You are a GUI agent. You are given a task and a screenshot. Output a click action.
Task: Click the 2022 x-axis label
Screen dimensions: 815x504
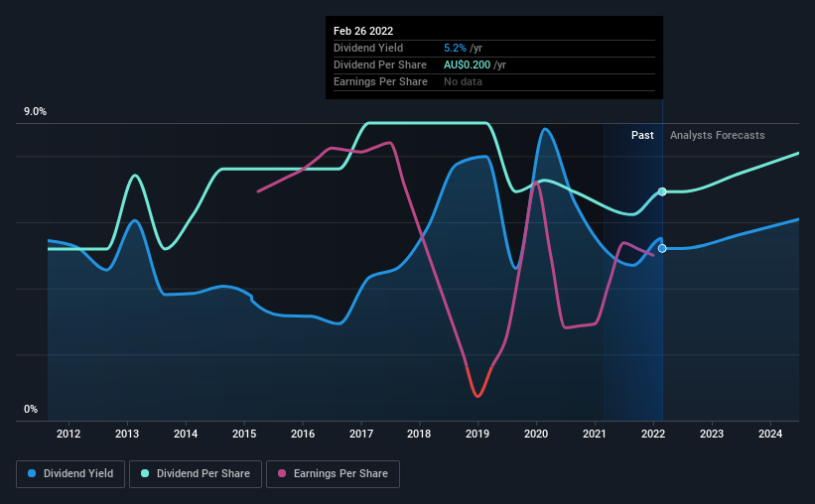coord(653,434)
